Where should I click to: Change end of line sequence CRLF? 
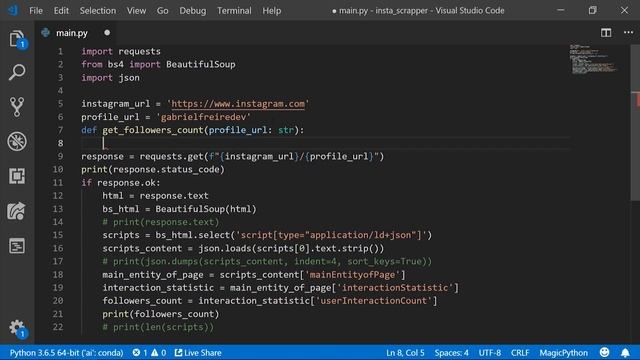(x=520, y=352)
